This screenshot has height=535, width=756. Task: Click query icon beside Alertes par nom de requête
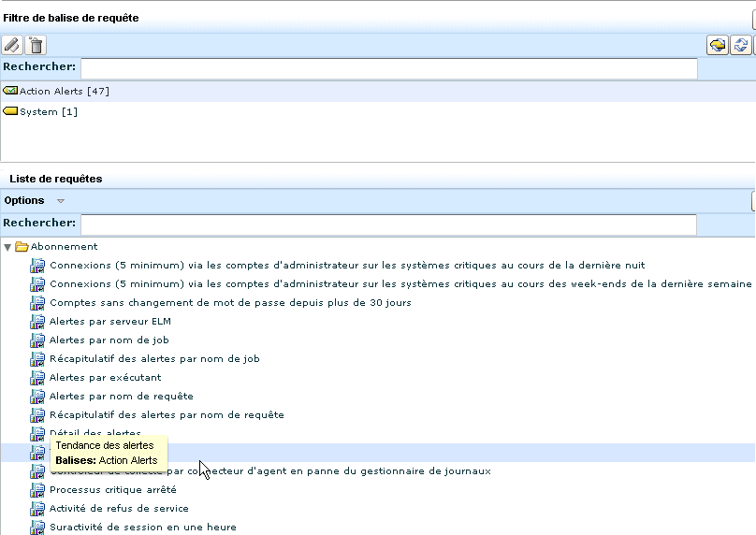pos(37,397)
